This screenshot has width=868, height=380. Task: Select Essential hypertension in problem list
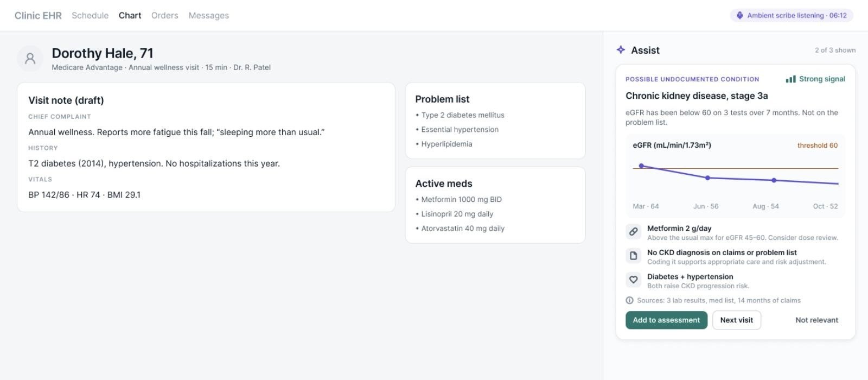457,130
